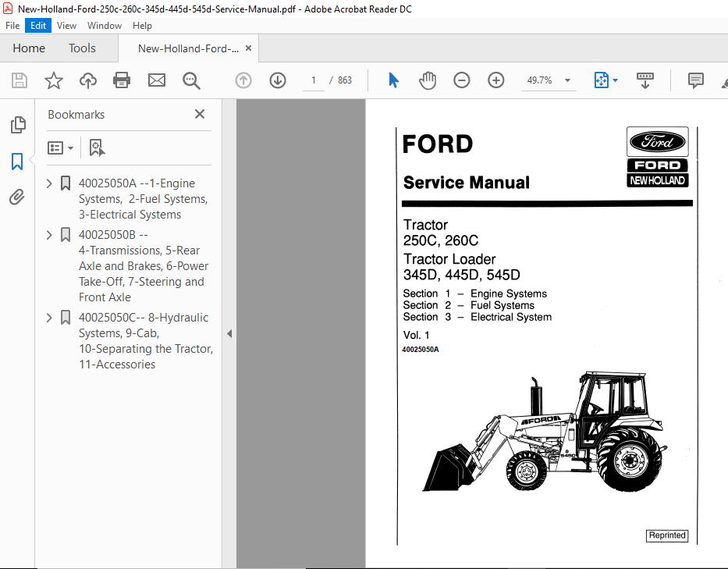
Task: Click the Ford oval logo on page
Action: point(658,142)
